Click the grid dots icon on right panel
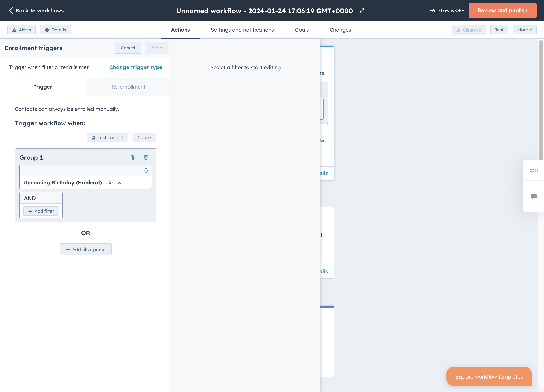Viewport: 544px width, 392px height. [x=533, y=170]
